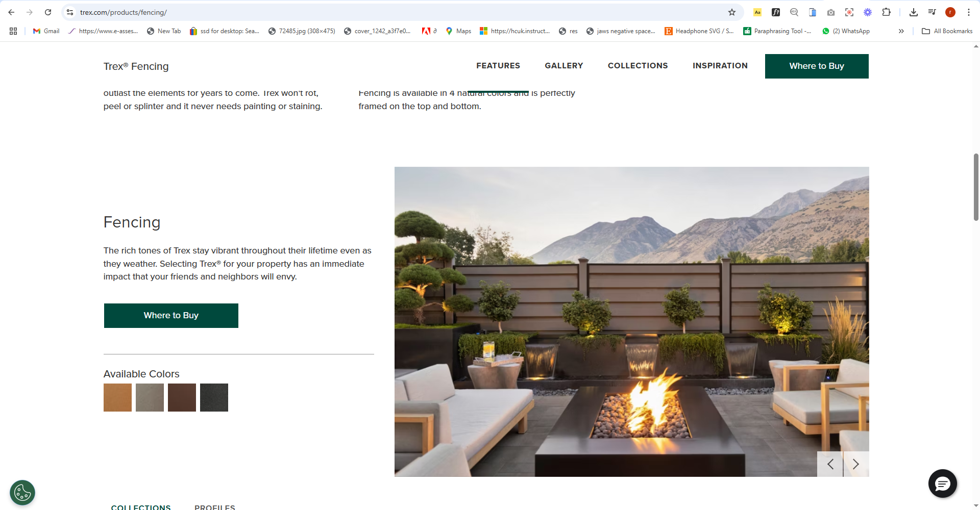Click Where to Buy header button
The image size is (980, 510).
(817, 66)
